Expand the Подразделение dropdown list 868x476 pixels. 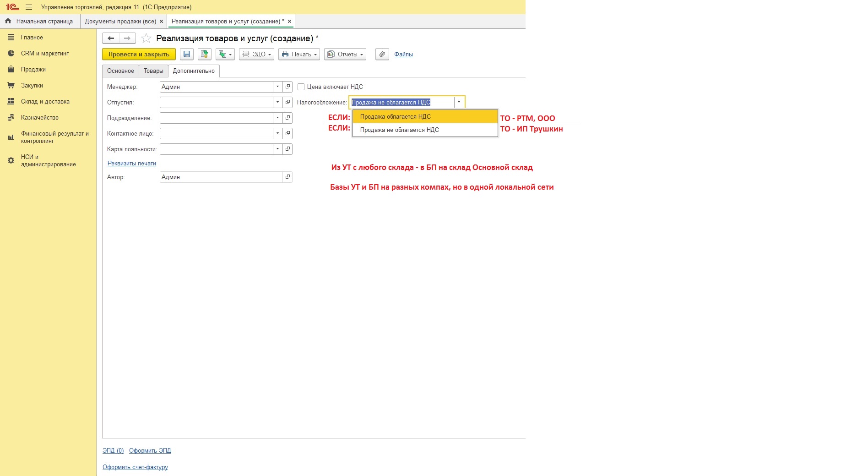(277, 118)
